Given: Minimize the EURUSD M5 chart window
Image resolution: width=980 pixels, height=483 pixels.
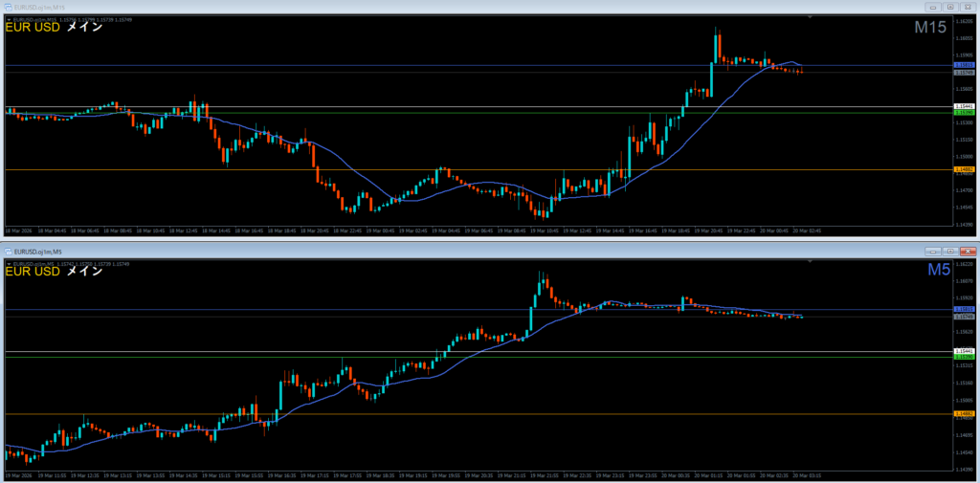Looking at the screenshot, I should tap(932, 251).
